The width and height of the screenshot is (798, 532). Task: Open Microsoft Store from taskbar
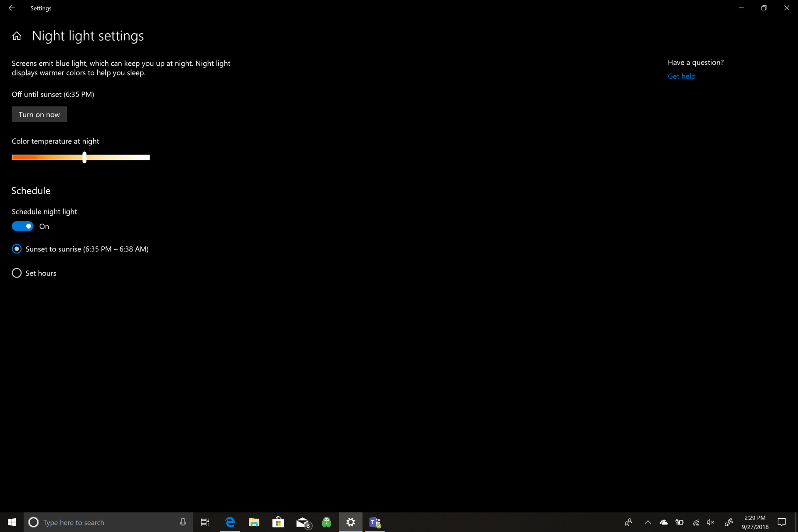pos(278,522)
